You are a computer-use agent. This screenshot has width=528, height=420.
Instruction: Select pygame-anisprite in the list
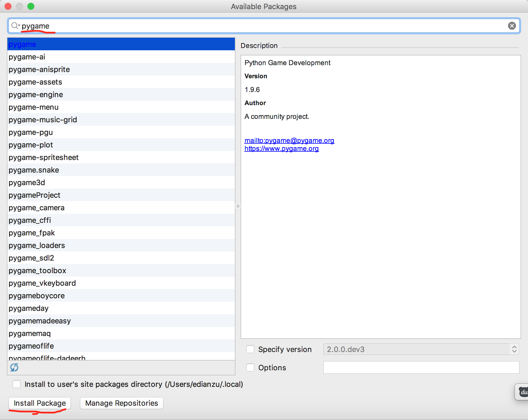121,69
